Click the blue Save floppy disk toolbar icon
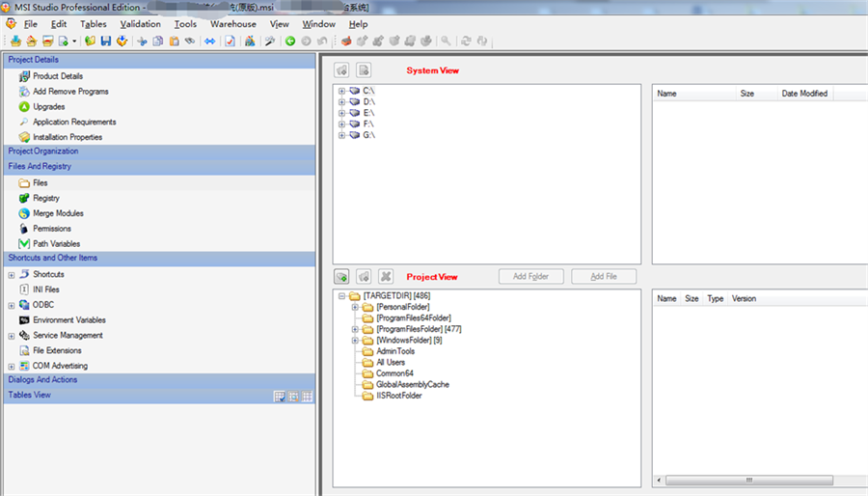868x496 pixels. 105,41
